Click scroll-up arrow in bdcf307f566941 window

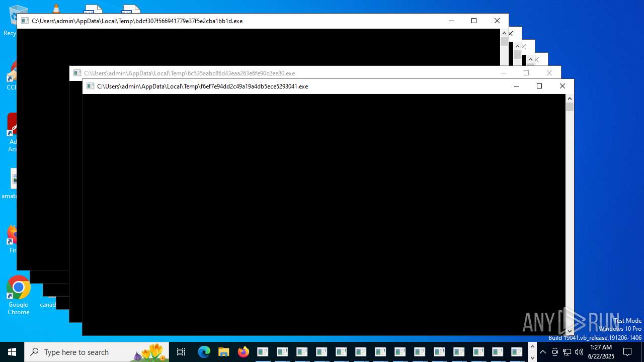504,33
